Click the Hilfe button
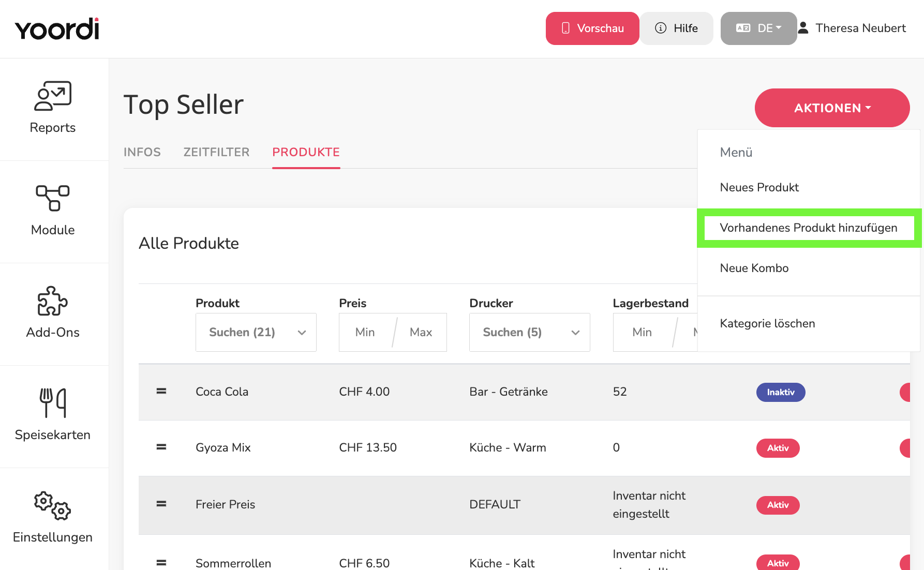Screen dimensions: 924x570 tap(677, 28)
